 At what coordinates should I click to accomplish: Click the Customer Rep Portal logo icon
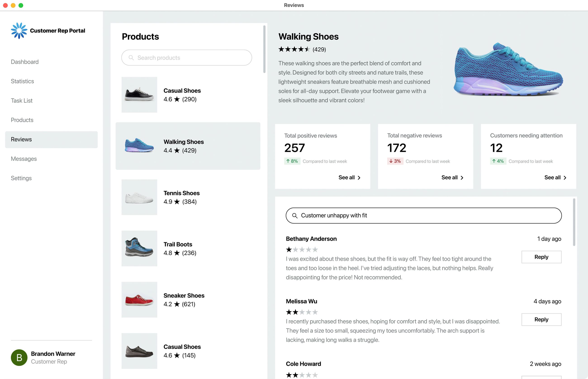tap(19, 31)
